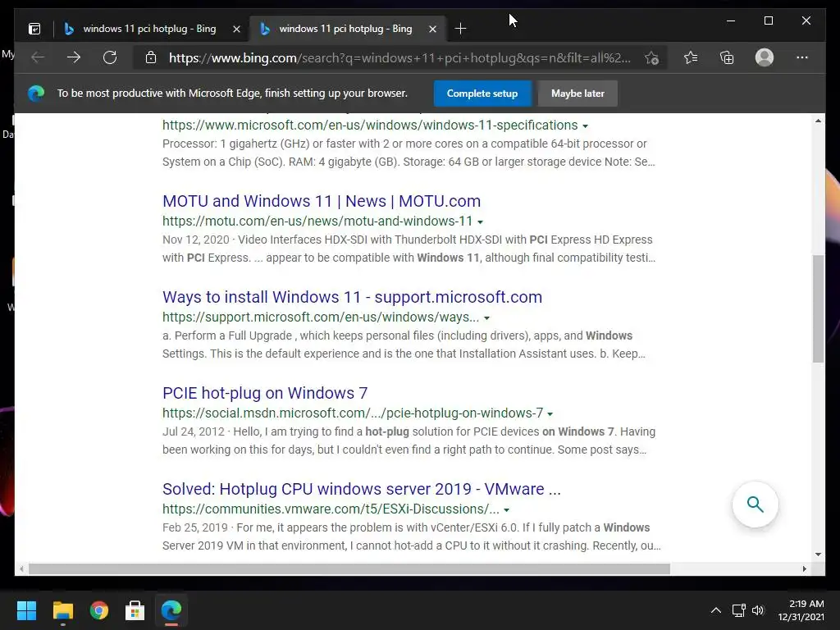Click the vertical scrollbar thumb

818,308
